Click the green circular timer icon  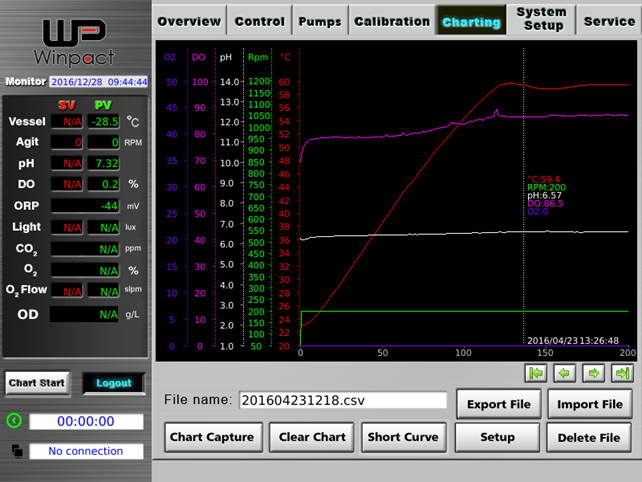pyautogui.click(x=14, y=421)
